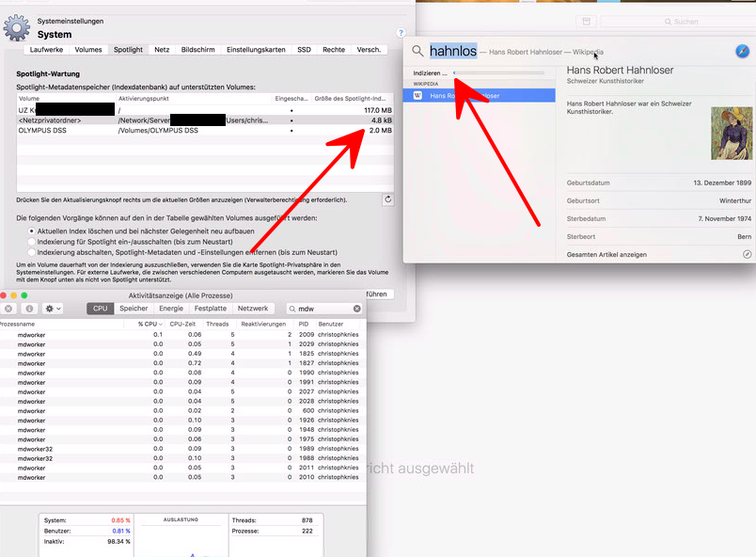Sort by Threads column header
This screenshot has width=756, height=557.
[x=217, y=324]
